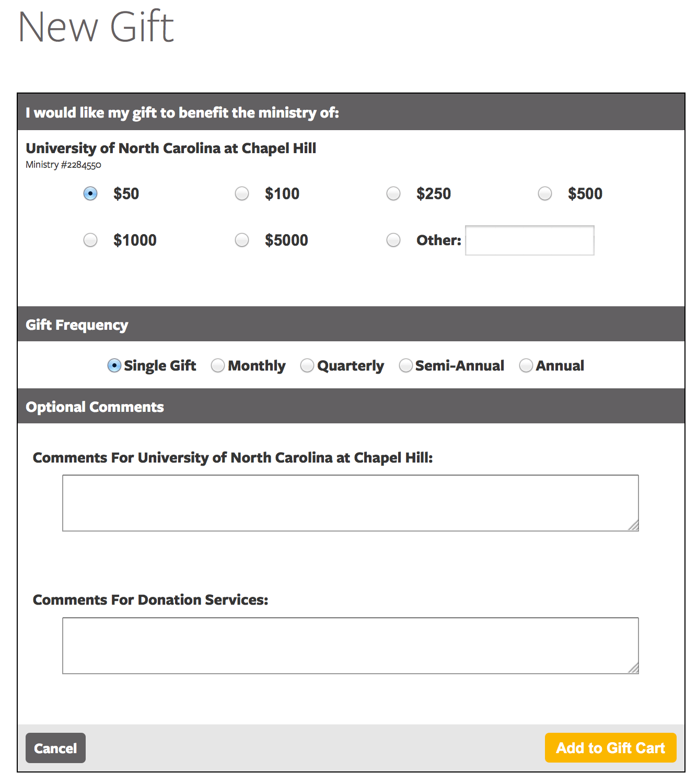Set gift frequency to Monthly
The height and width of the screenshot is (784, 697).
pyautogui.click(x=218, y=365)
